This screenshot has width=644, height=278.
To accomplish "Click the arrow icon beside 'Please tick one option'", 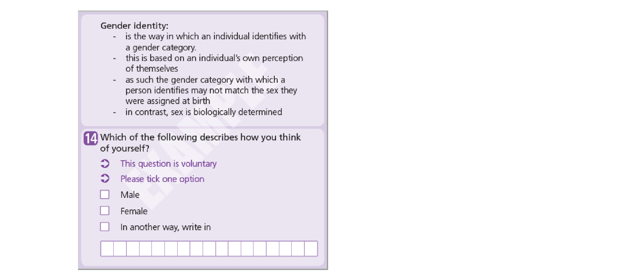I will tap(105, 178).
